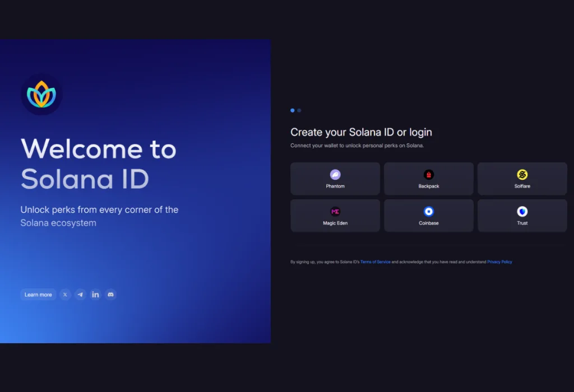Click the Connect your wallet subtitle text
The image size is (574, 392).
357,146
